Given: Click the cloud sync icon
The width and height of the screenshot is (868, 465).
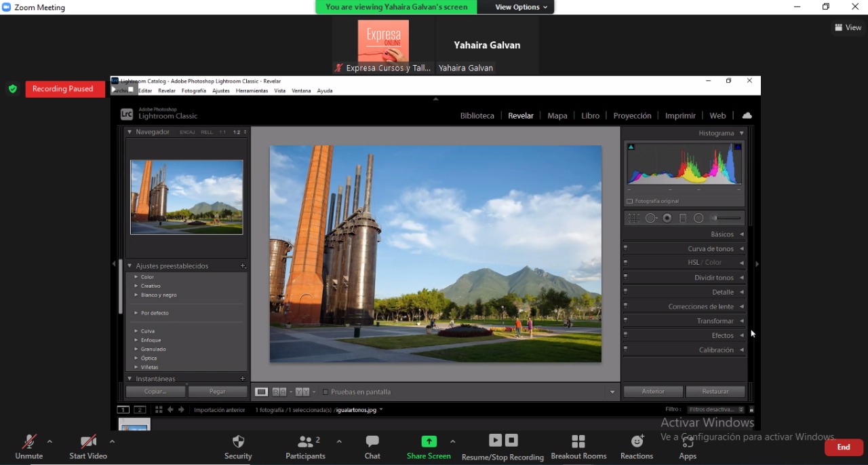Looking at the screenshot, I should tap(747, 115).
